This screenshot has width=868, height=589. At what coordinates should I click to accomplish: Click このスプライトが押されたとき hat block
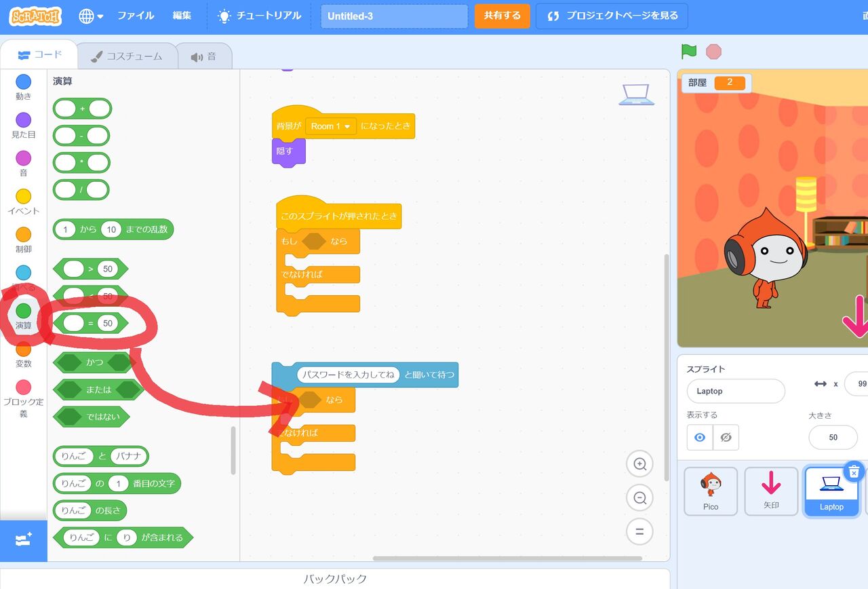click(x=338, y=213)
